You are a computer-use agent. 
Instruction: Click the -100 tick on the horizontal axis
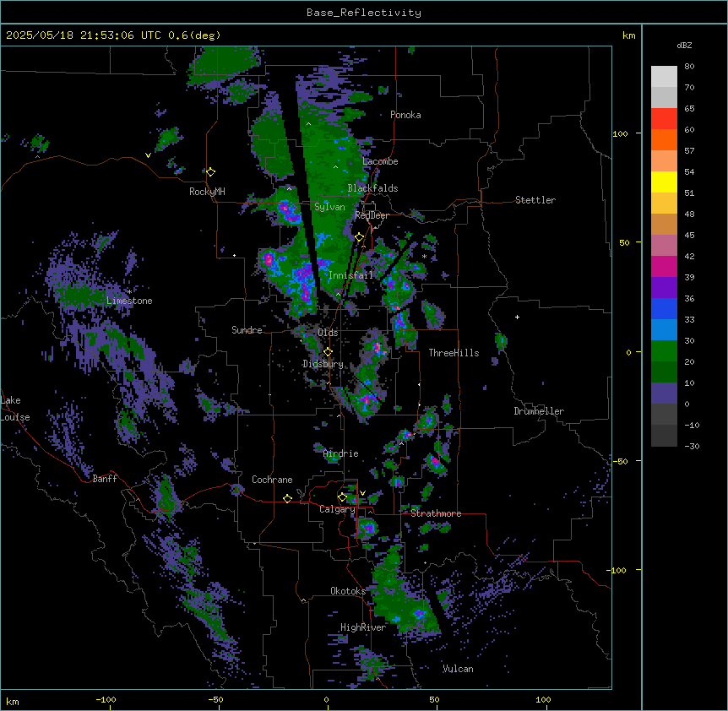pyautogui.click(x=106, y=699)
